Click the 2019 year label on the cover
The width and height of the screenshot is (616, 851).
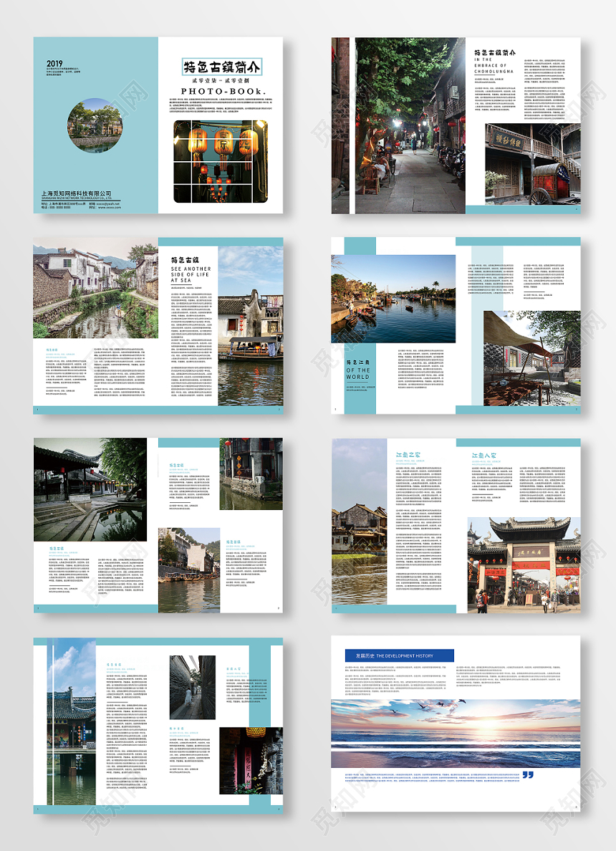[55, 64]
